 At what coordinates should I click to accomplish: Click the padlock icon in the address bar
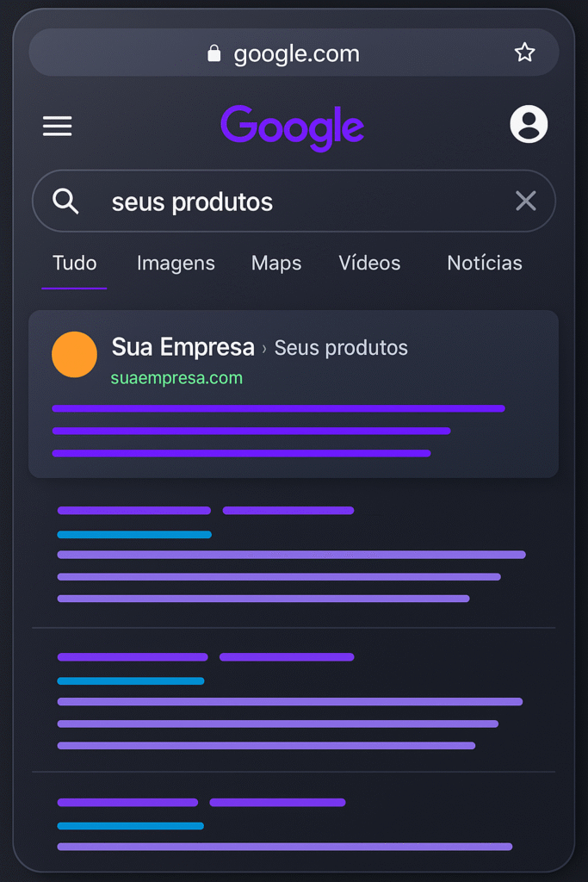pos(214,53)
